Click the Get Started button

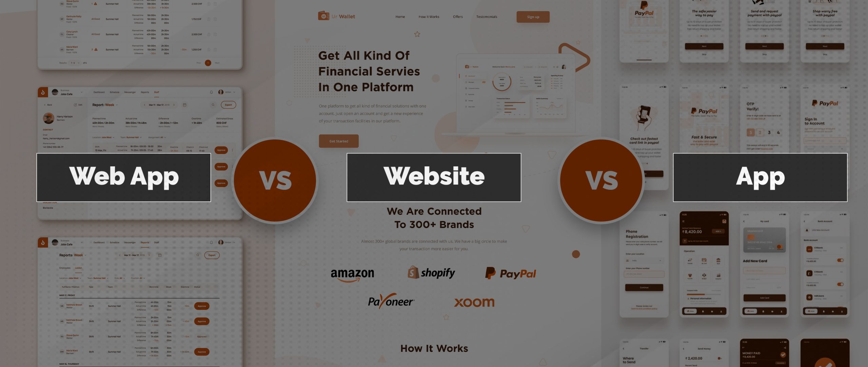tap(338, 141)
